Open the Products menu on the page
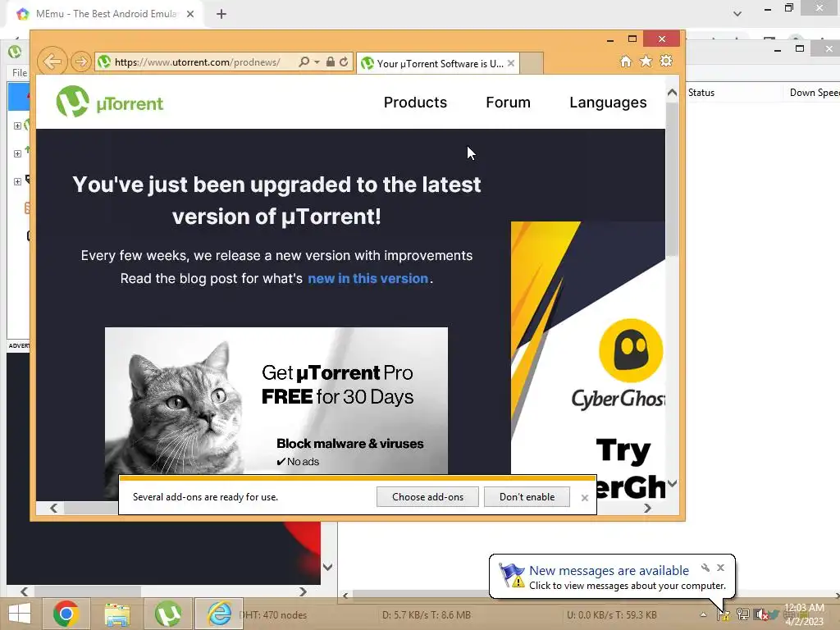This screenshot has width=840, height=630. point(415,103)
